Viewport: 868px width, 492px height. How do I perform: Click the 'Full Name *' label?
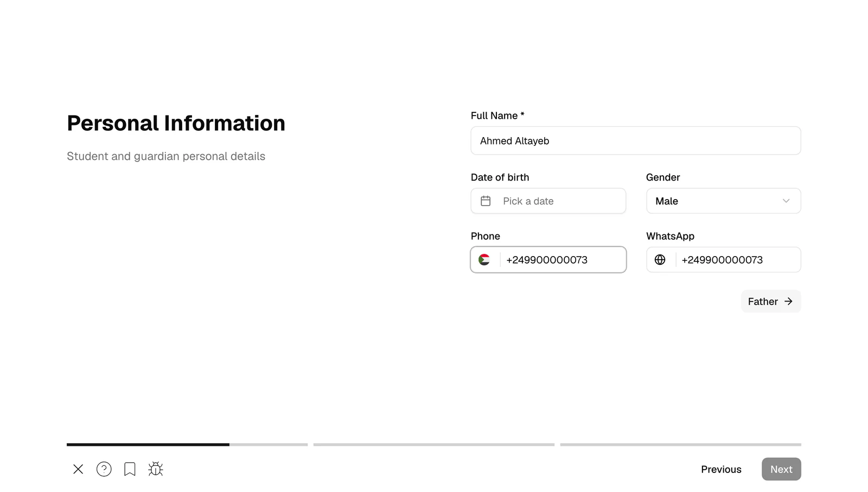(497, 116)
